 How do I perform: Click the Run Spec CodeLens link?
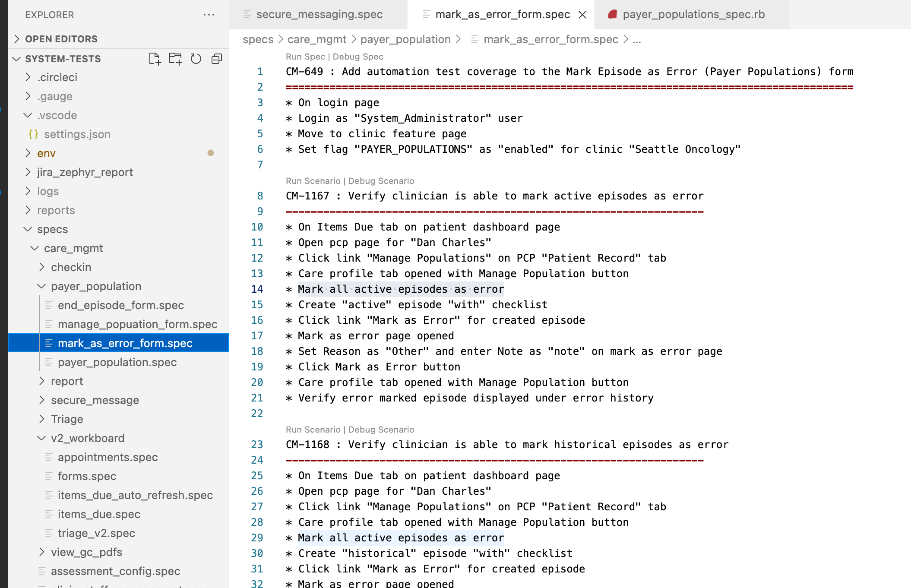[305, 56]
